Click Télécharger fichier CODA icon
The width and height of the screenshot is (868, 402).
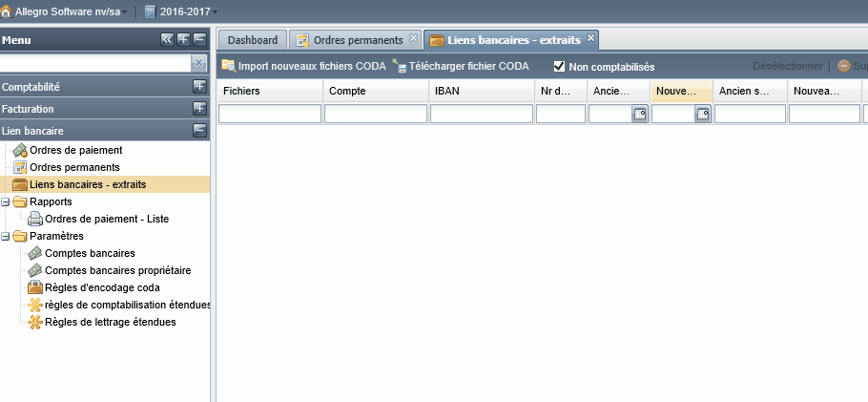click(400, 66)
